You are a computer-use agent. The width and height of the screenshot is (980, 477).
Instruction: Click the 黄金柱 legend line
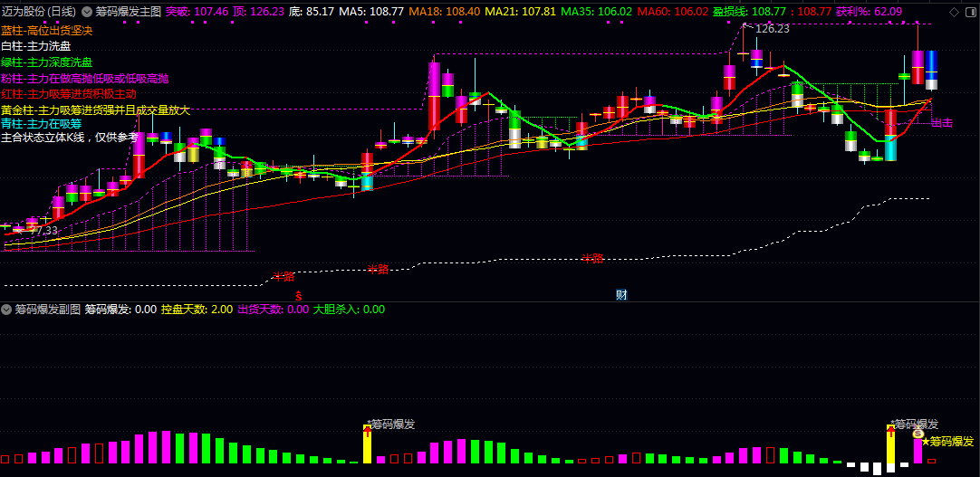tap(96, 110)
